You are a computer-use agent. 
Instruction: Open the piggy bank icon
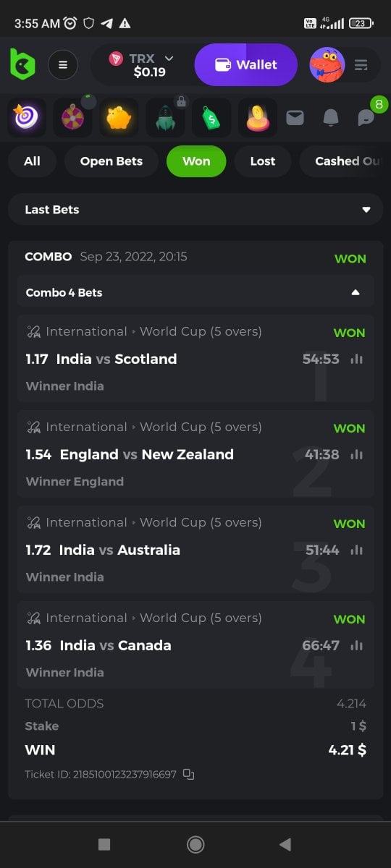[x=119, y=117]
